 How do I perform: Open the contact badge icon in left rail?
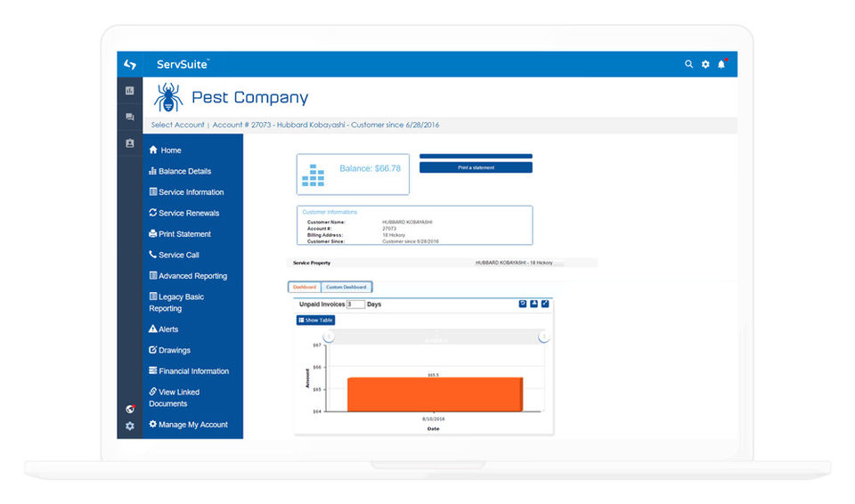click(x=130, y=142)
